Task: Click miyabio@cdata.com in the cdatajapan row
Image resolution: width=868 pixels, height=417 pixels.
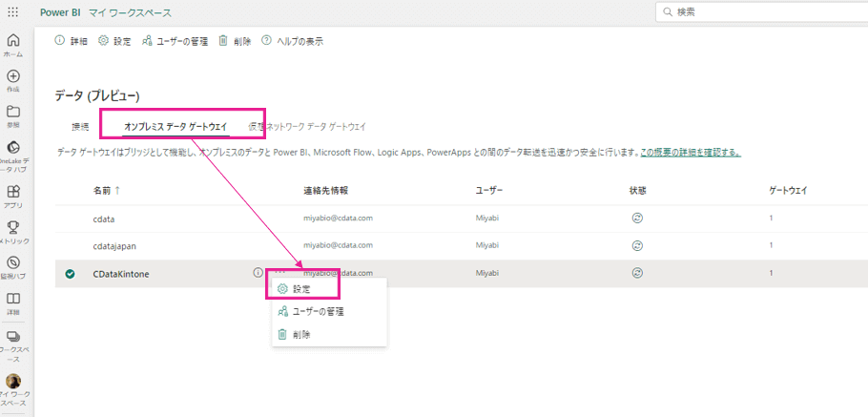Action: point(338,245)
